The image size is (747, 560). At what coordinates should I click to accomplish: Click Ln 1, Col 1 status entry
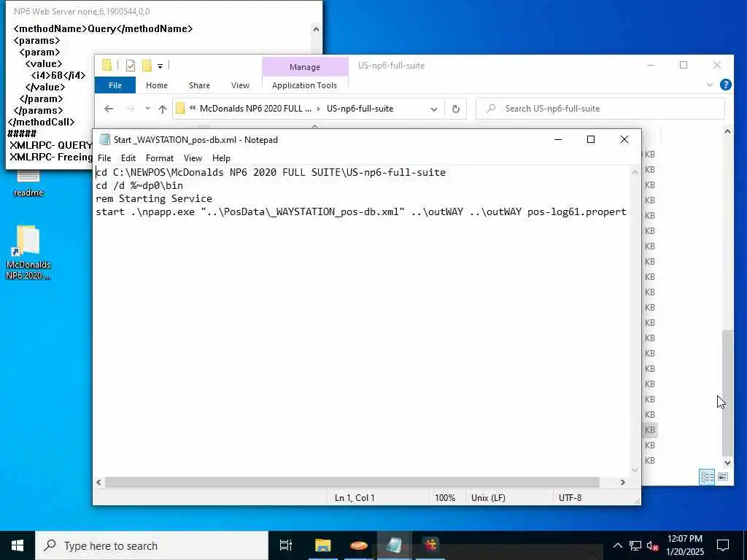pos(355,497)
